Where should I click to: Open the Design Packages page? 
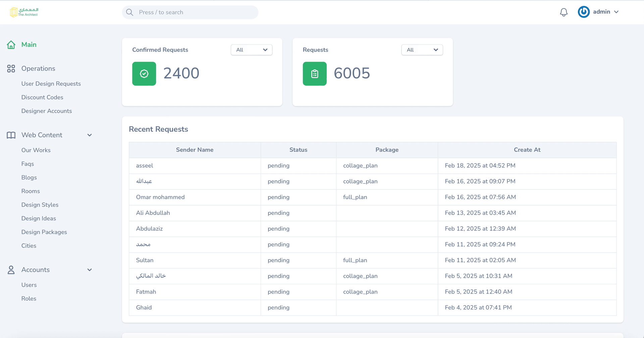[x=44, y=232]
